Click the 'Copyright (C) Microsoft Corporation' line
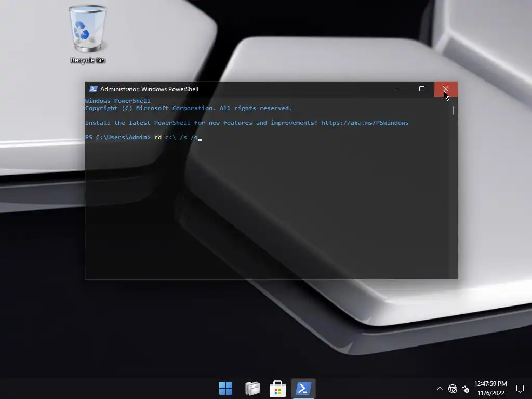 pos(188,108)
